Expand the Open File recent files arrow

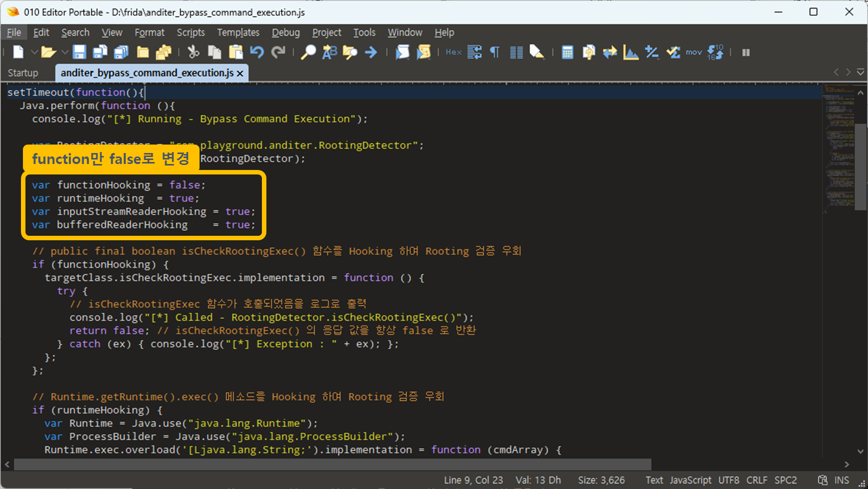click(x=65, y=52)
